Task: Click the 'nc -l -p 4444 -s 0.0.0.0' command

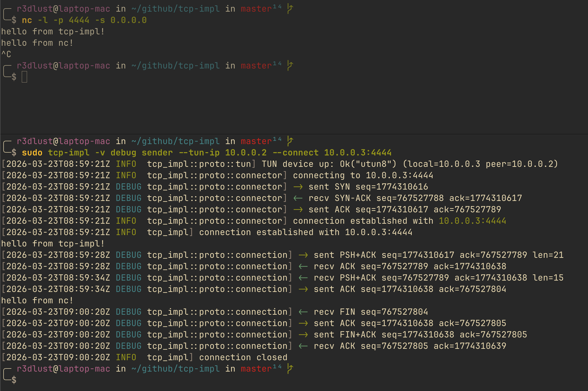Action: [x=84, y=20]
